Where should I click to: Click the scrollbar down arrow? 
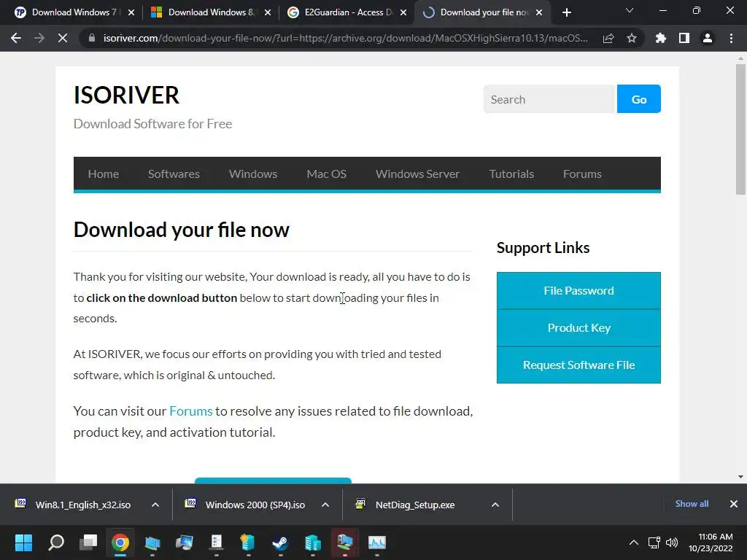[x=740, y=477]
